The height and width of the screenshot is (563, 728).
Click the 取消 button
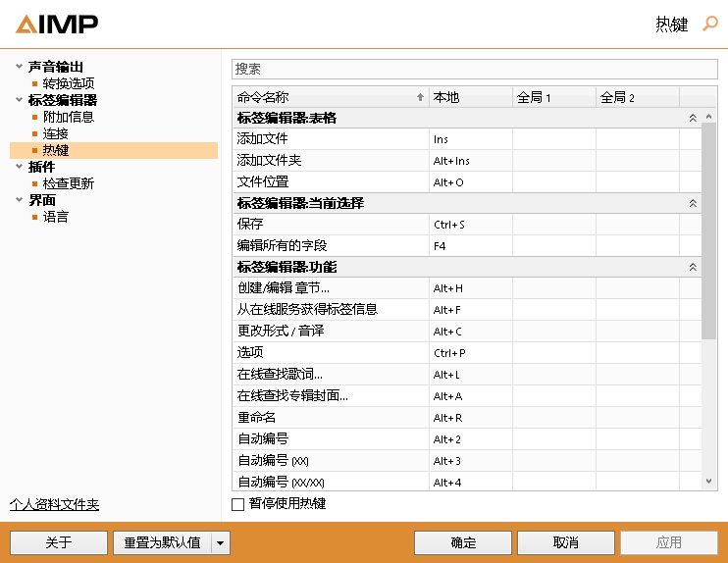coord(566,542)
